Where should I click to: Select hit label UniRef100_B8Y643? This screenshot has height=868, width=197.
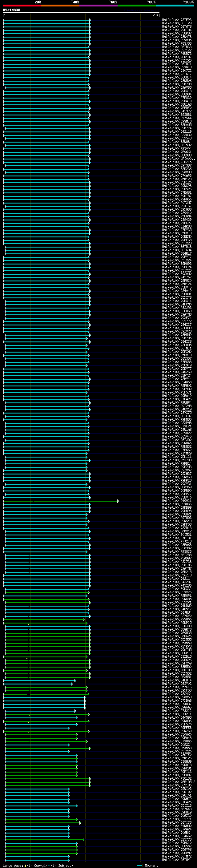pyautogui.click(x=177, y=809)
